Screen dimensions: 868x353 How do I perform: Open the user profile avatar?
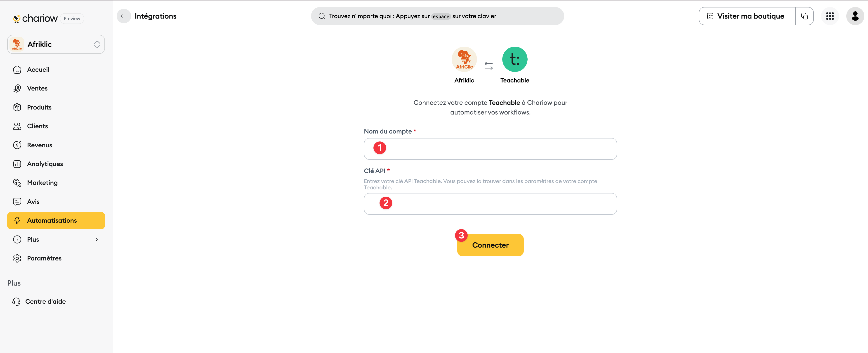(855, 16)
